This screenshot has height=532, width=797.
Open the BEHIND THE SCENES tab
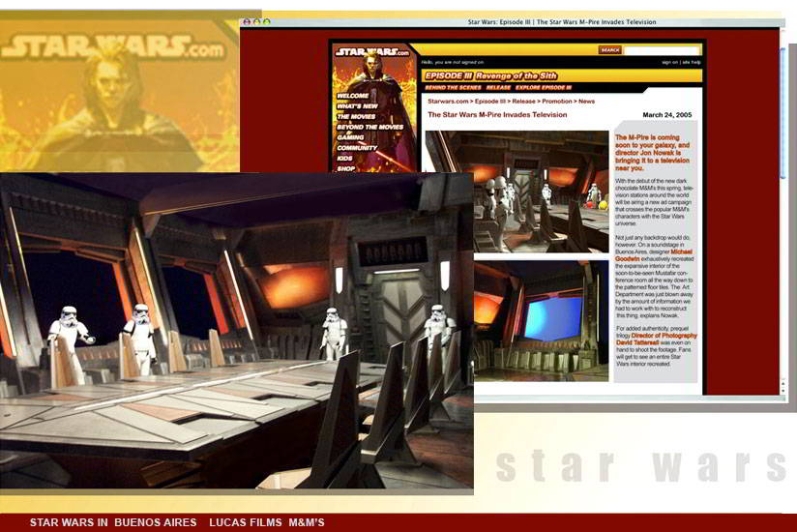pos(453,87)
